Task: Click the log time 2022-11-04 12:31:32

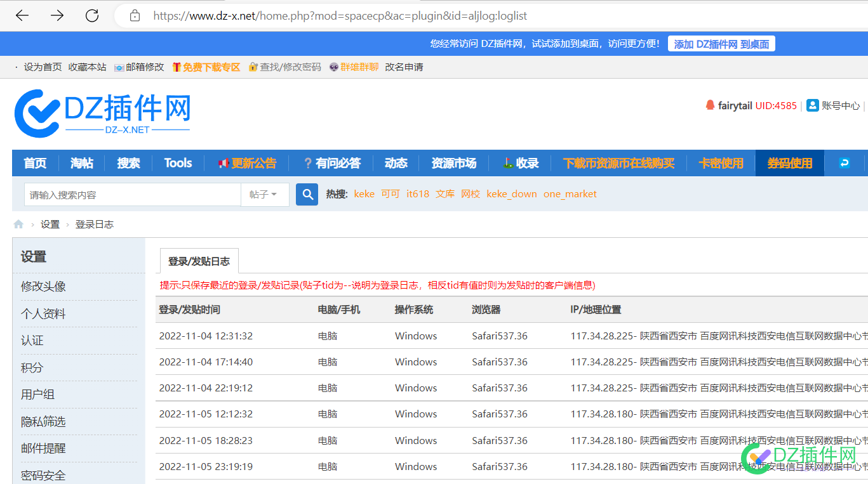Action: pyautogui.click(x=206, y=336)
